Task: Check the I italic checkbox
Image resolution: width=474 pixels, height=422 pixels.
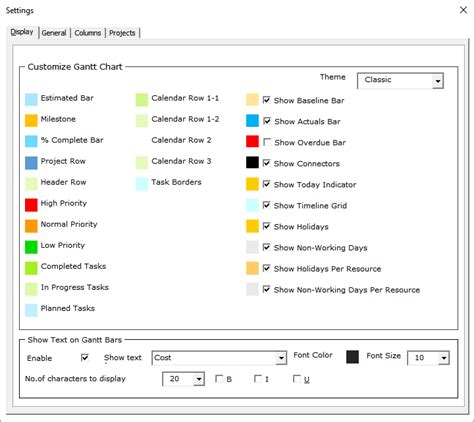Action: 258,379
